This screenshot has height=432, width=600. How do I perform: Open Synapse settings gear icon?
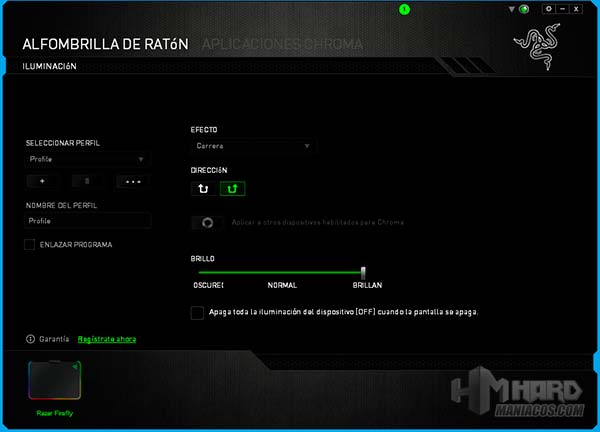pyautogui.click(x=549, y=9)
